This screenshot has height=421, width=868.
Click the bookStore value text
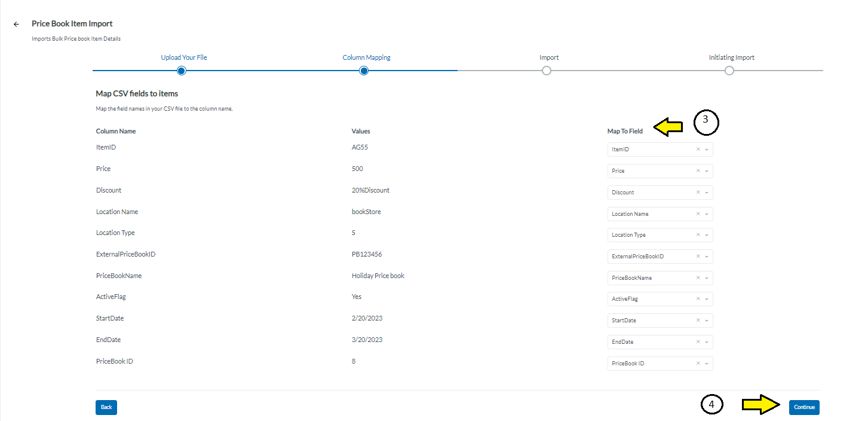coord(366,212)
